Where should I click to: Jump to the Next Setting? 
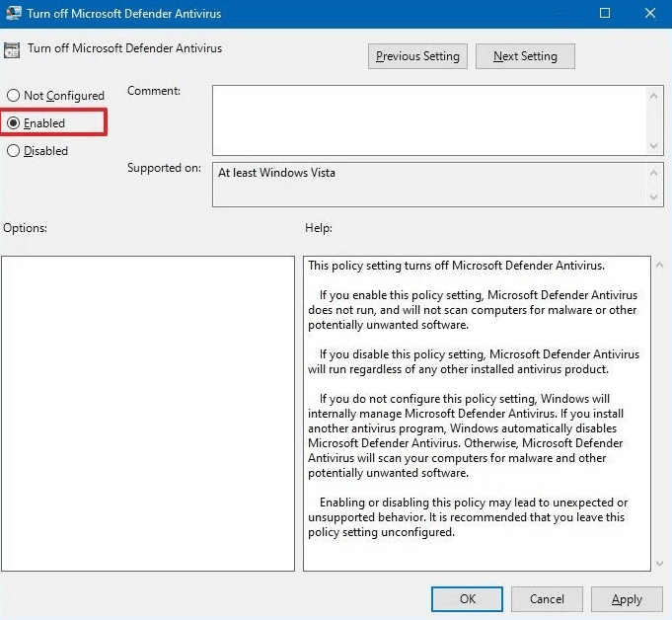(525, 56)
